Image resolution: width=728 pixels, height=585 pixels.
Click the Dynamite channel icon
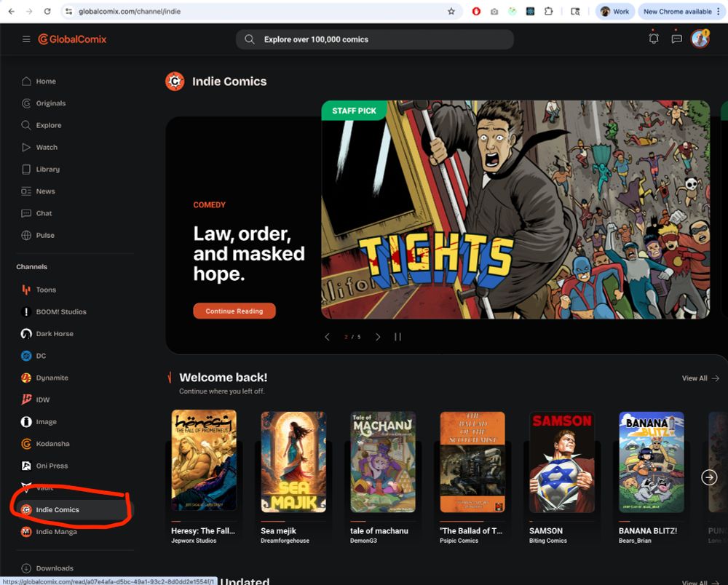pyautogui.click(x=26, y=378)
